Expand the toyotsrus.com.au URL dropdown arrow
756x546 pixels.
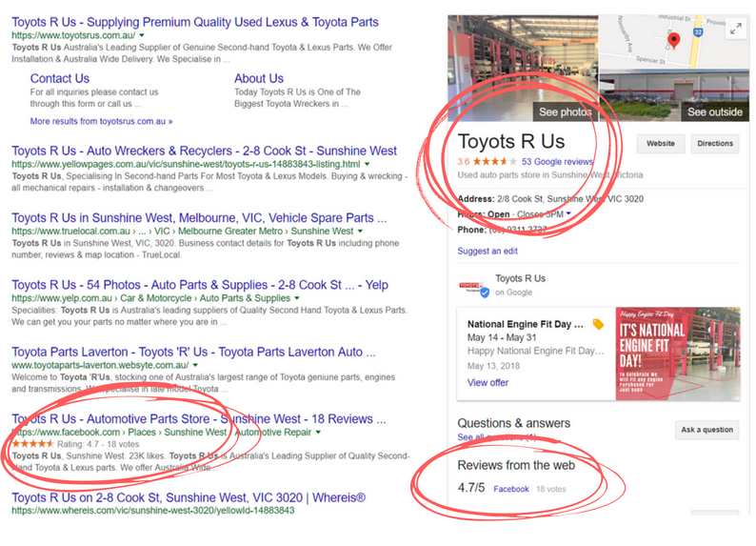142,35
